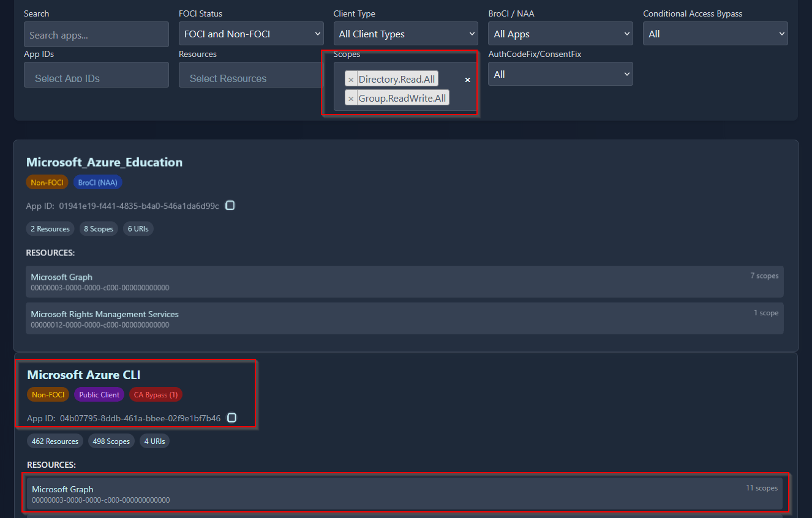Click the Microsoft_Azure_Education app title
Image resolution: width=812 pixels, height=518 pixels.
click(104, 162)
